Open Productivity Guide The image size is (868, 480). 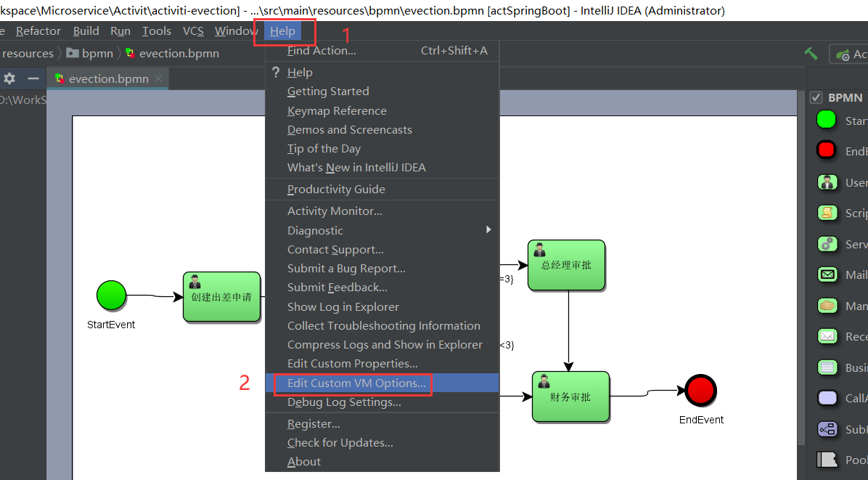(x=382, y=190)
